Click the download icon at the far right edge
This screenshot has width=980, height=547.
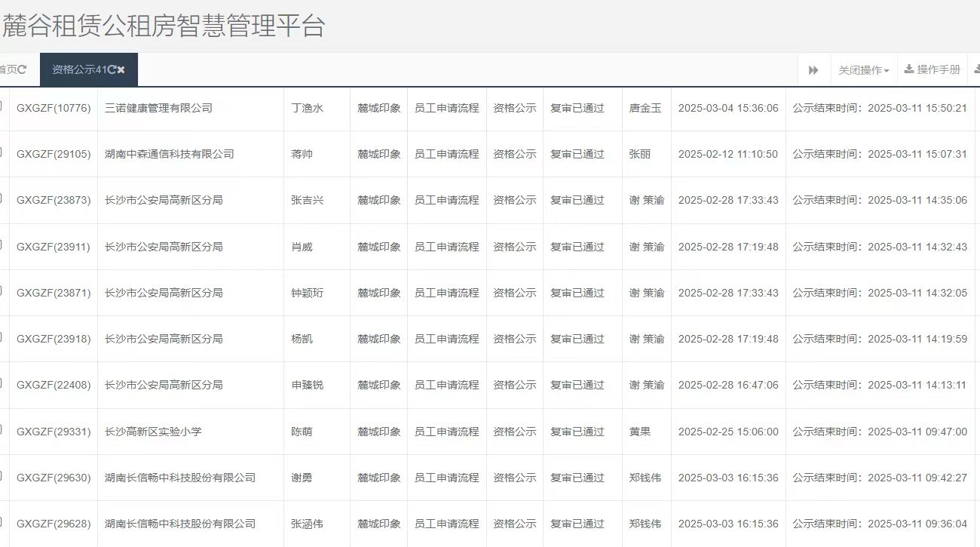pyautogui.click(x=978, y=69)
